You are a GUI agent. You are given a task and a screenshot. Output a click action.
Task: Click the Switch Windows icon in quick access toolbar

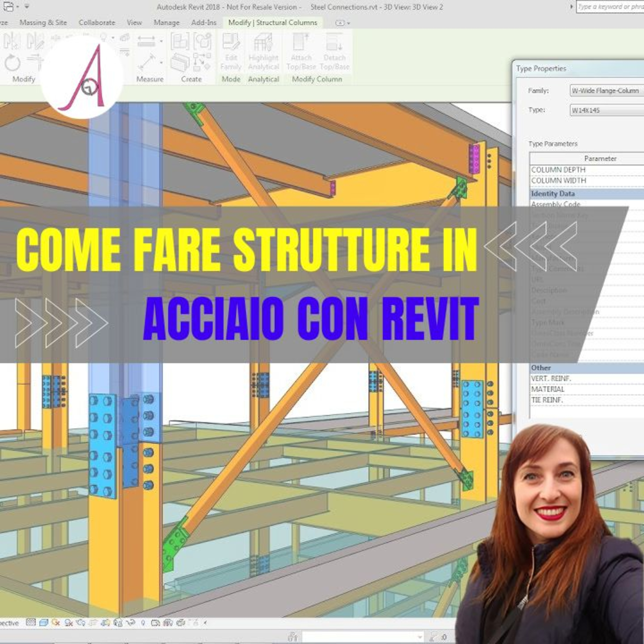tap(9, 6)
